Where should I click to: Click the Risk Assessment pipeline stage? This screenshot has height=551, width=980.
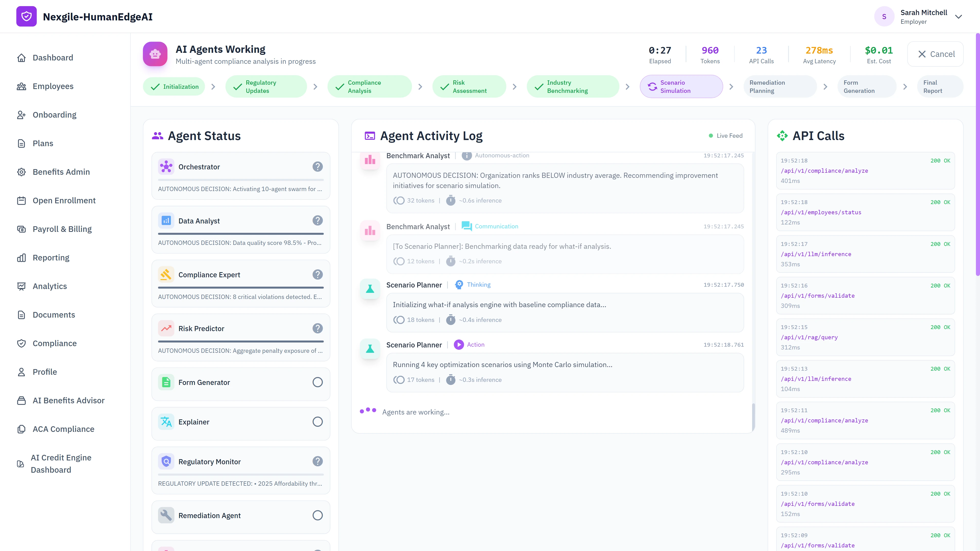pyautogui.click(x=469, y=86)
